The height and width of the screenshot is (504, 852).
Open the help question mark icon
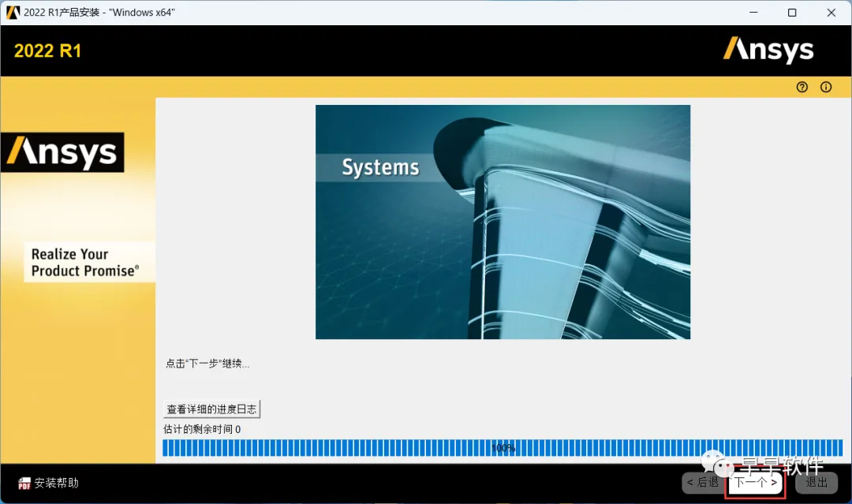[x=802, y=87]
